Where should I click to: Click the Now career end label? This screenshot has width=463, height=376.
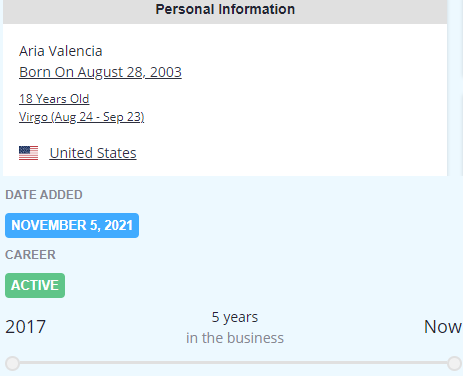[443, 327]
